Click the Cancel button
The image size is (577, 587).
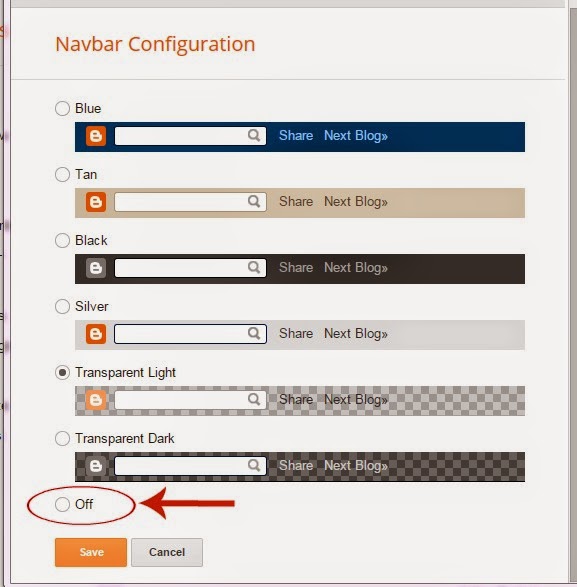tap(167, 552)
